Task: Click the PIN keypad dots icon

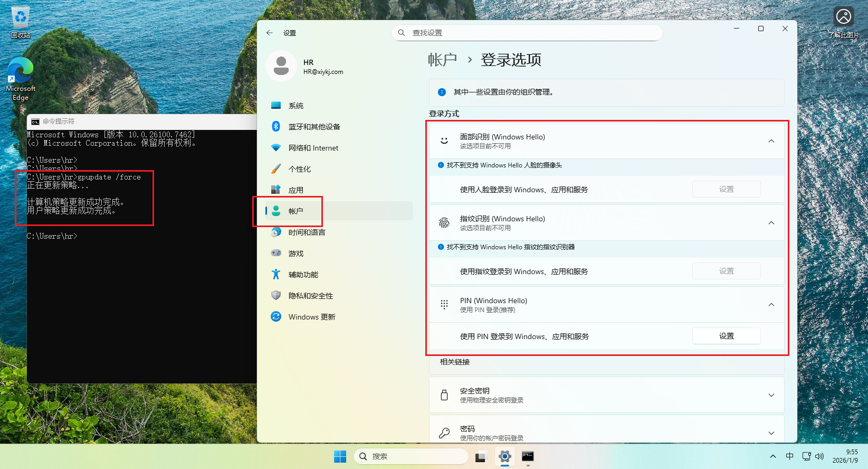Action: coord(444,305)
